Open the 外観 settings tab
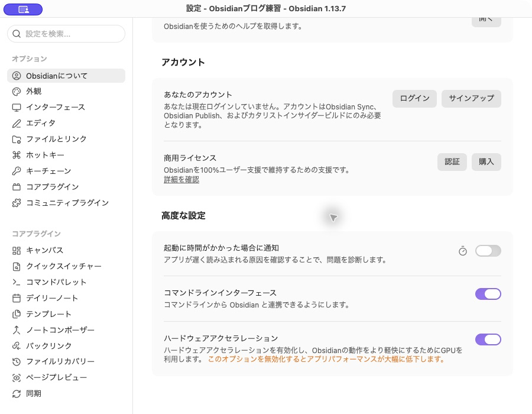This screenshot has width=532, height=414. 66,92
